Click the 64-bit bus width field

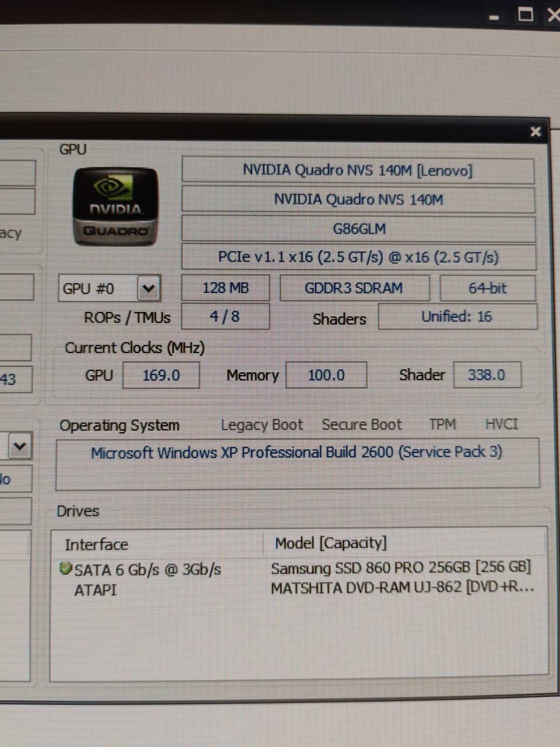(487, 288)
